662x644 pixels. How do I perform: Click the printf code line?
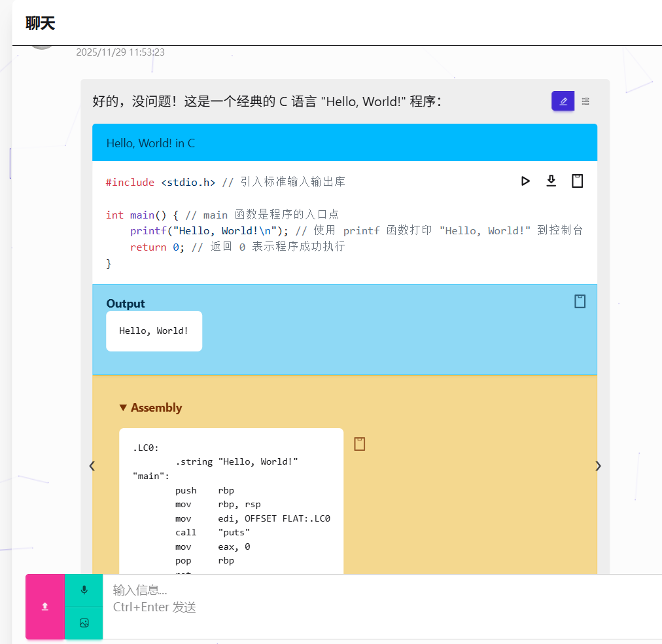click(x=357, y=230)
